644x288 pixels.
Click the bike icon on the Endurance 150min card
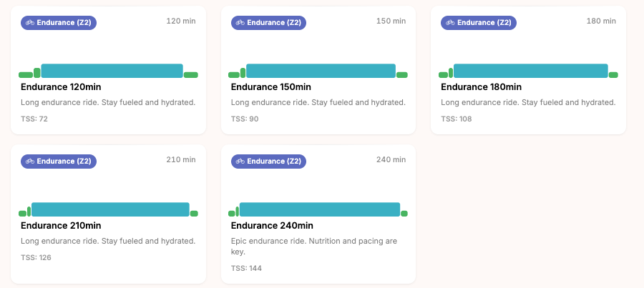pyautogui.click(x=240, y=23)
